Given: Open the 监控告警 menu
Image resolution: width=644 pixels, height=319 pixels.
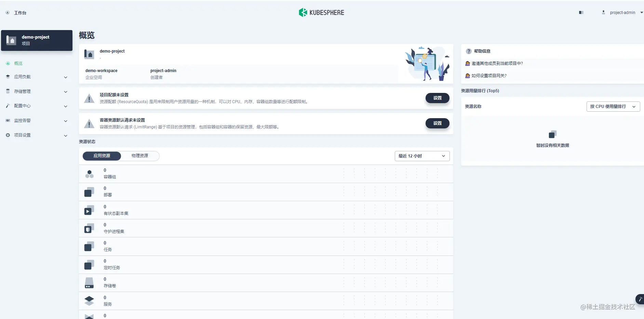Looking at the screenshot, I should coord(22,121).
